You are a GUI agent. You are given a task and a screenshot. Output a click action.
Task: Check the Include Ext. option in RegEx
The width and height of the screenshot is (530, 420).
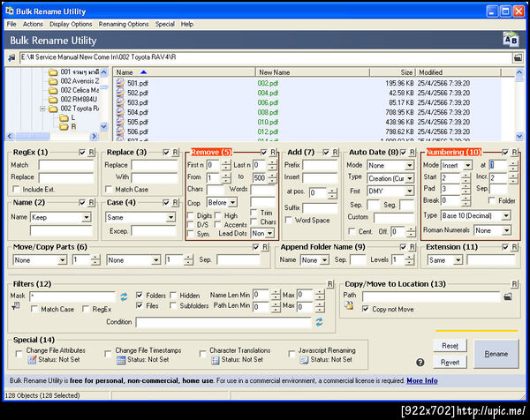point(18,189)
